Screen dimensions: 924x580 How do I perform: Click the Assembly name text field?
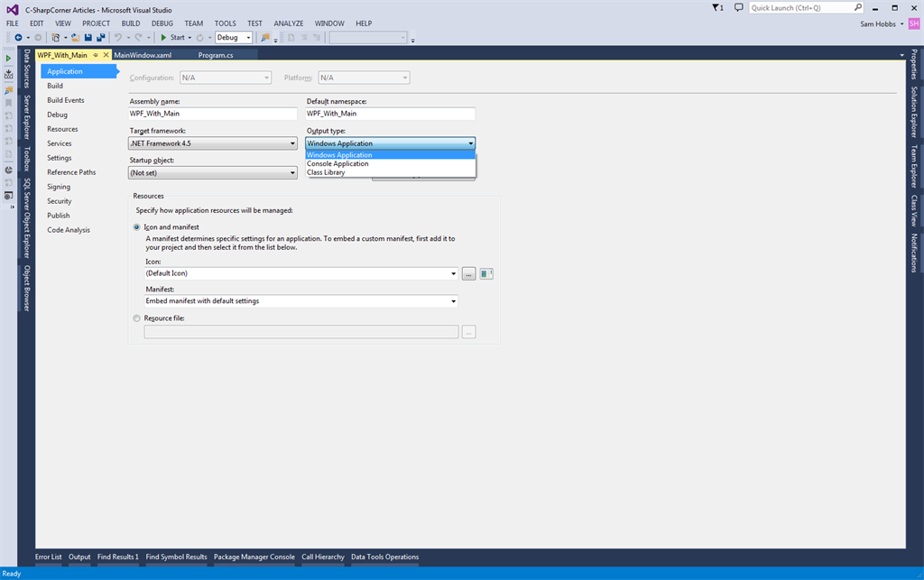213,114
